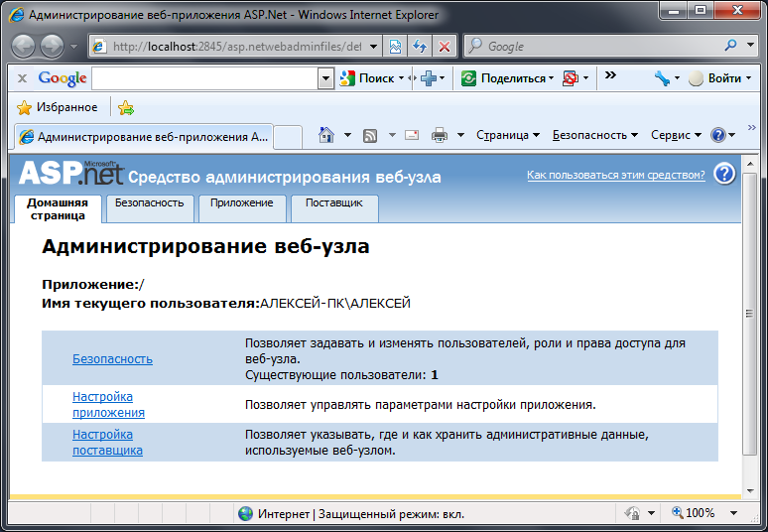Click the Home page icon in command bar
Screen dimensions: 768x532
[326, 135]
